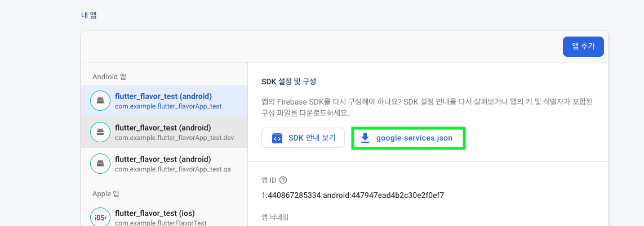Click the 내 앱 section title
The width and height of the screenshot is (644, 226).
click(88, 16)
